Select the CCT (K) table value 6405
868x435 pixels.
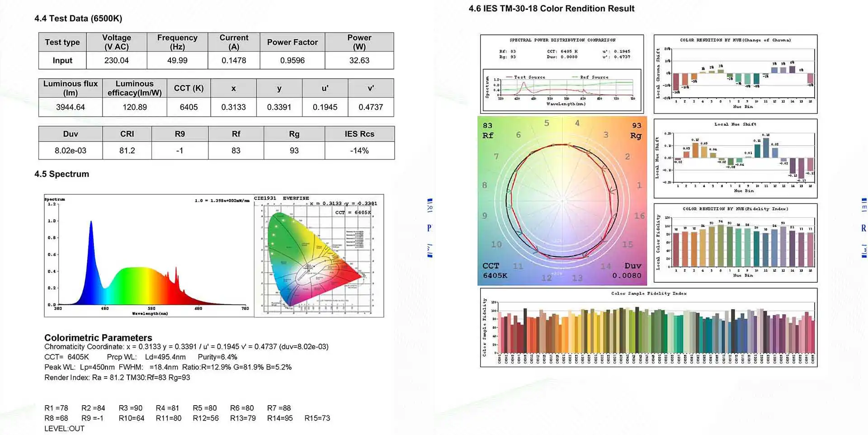pyautogui.click(x=189, y=107)
